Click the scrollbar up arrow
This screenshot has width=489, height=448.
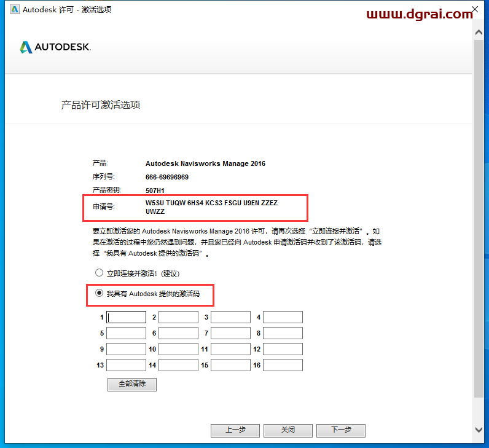click(479, 32)
